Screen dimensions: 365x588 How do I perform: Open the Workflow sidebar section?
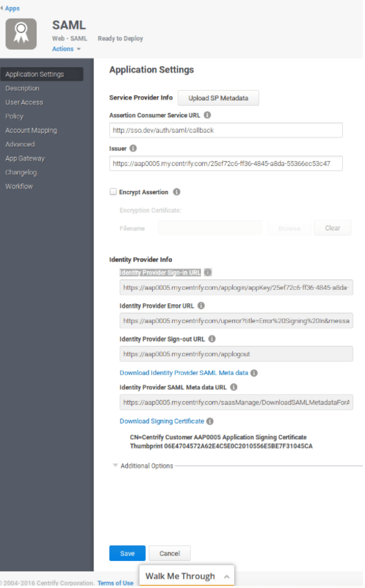[19, 186]
